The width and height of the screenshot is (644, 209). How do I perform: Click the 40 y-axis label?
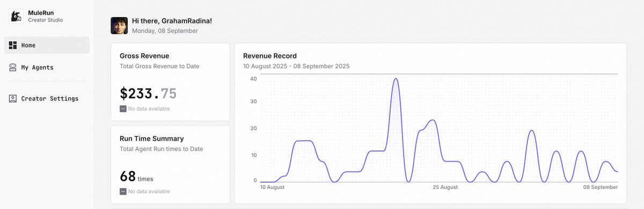254,78
